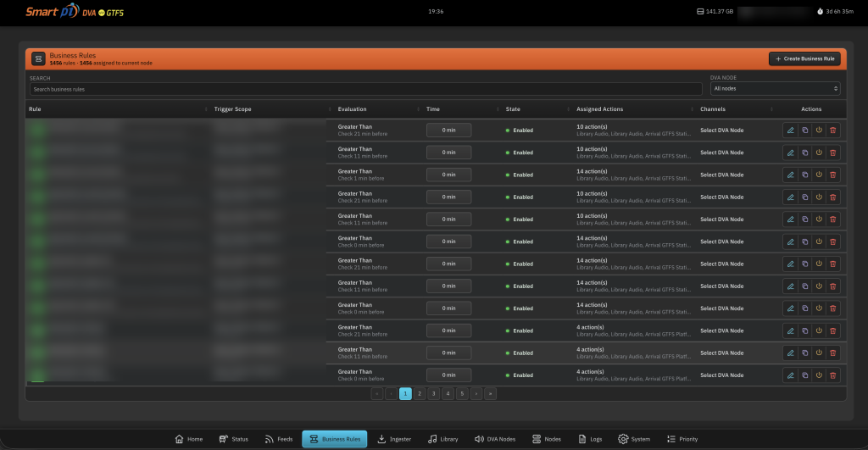868x450 pixels.
Task: Click the uptime timer icon 3d 6h 35m
Action: click(x=820, y=11)
